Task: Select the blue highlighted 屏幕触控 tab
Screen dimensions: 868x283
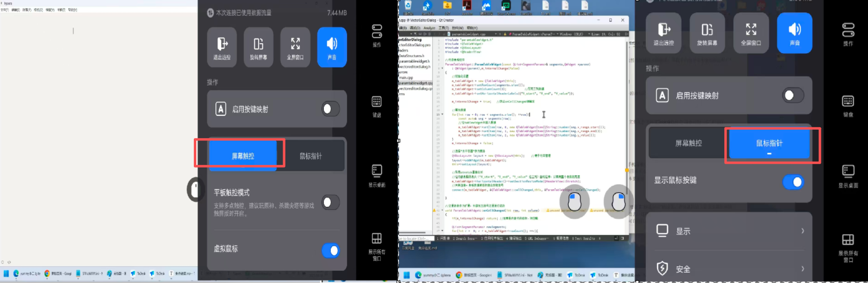Action: [x=243, y=156]
